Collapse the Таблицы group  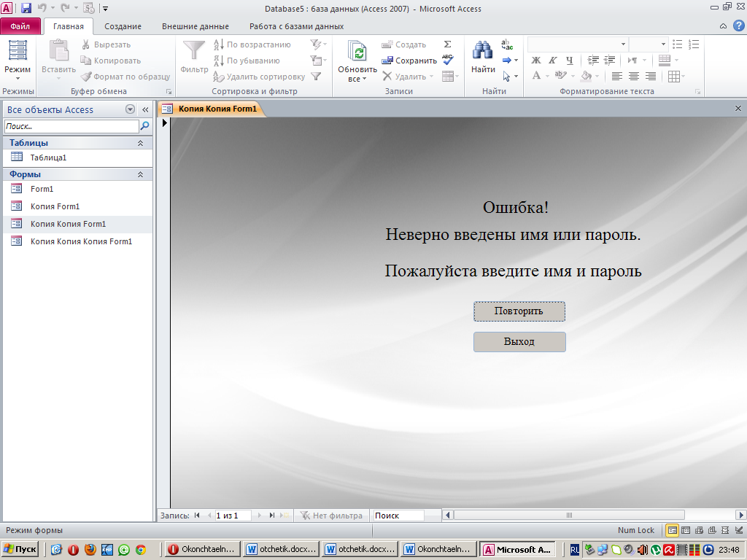(x=140, y=143)
